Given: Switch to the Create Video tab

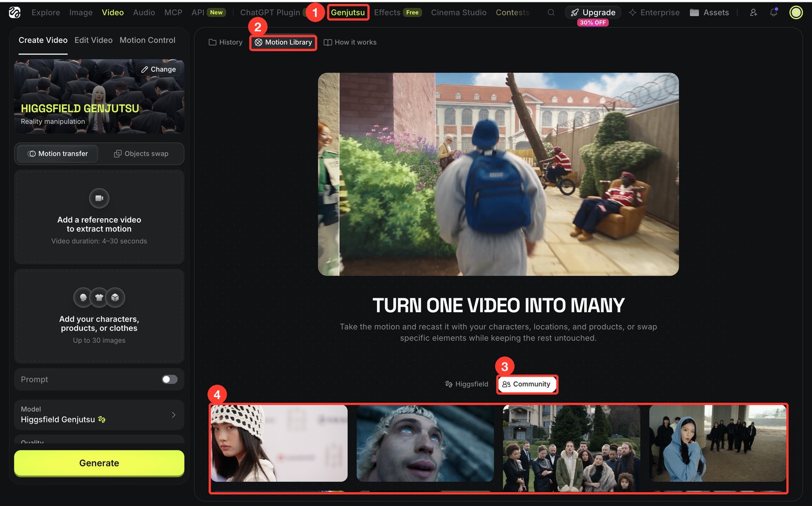Looking at the screenshot, I should [x=43, y=40].
